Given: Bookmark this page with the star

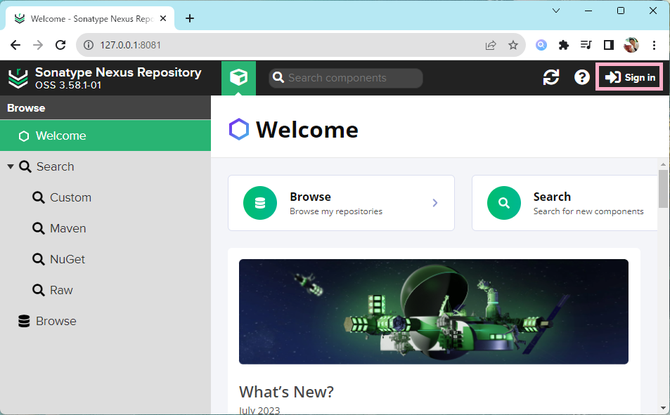Looking at the screenshot, I should pyautogui.click(x=513, y=45).
